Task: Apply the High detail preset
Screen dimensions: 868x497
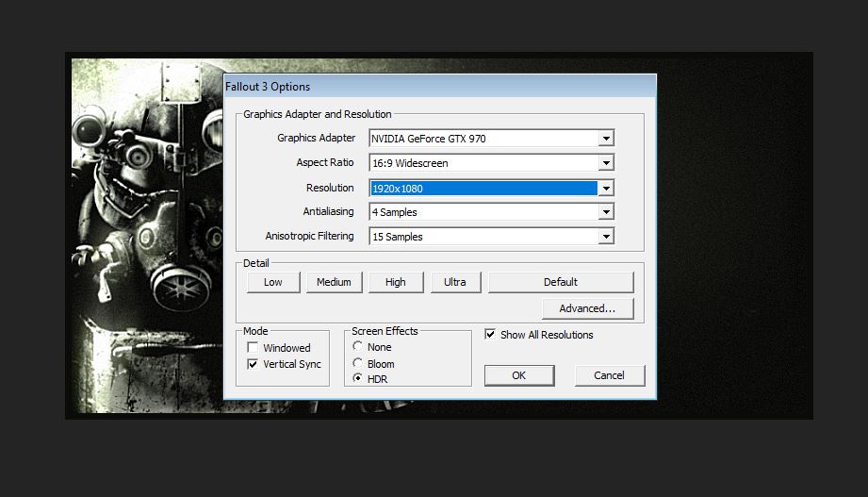Action: [x=396, y=282]
